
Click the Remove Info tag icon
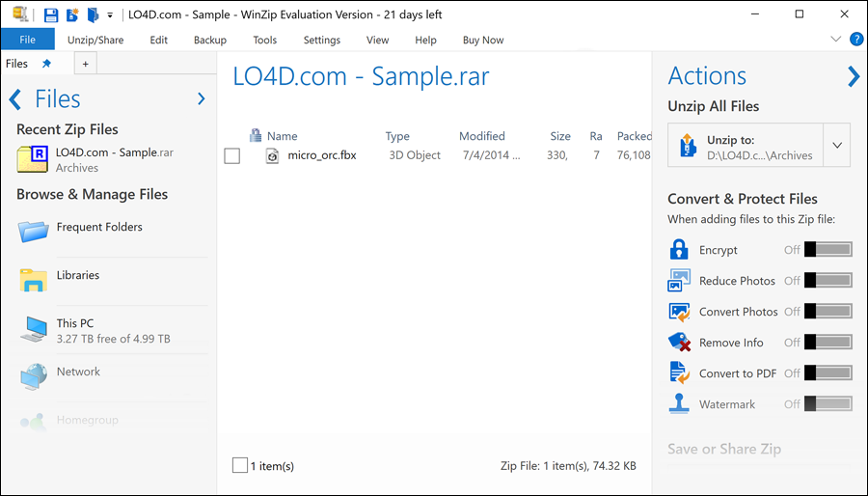[x=679, y=343]
